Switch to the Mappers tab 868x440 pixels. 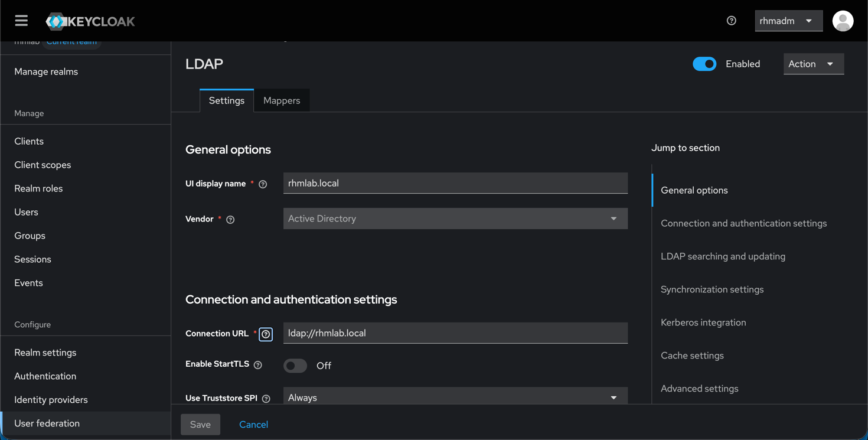coord(282,100)
